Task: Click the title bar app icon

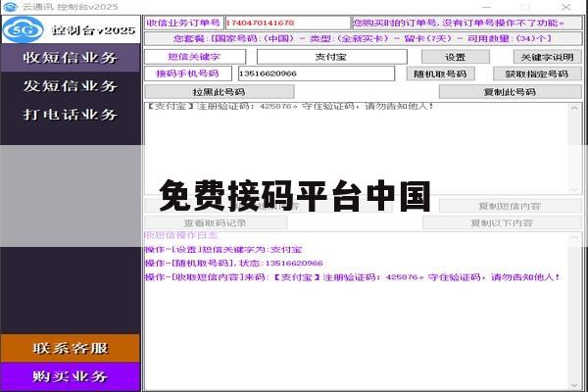Action: coord(10,7)
